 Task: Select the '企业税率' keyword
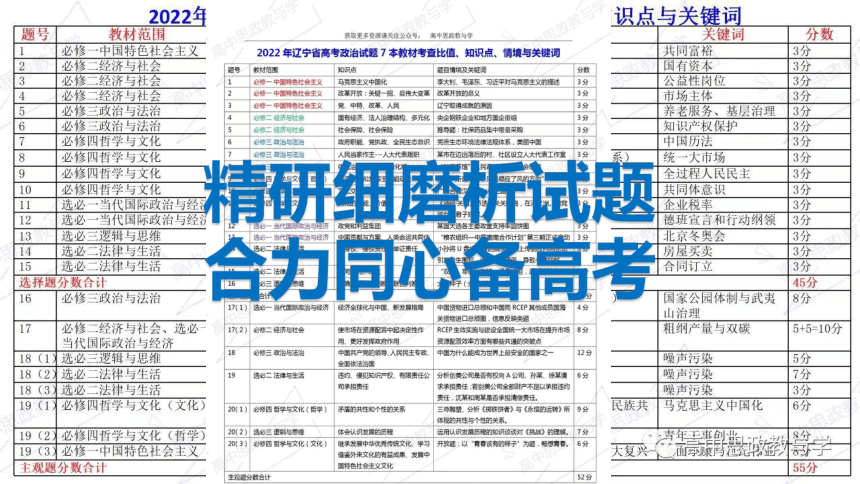[688, 206]
